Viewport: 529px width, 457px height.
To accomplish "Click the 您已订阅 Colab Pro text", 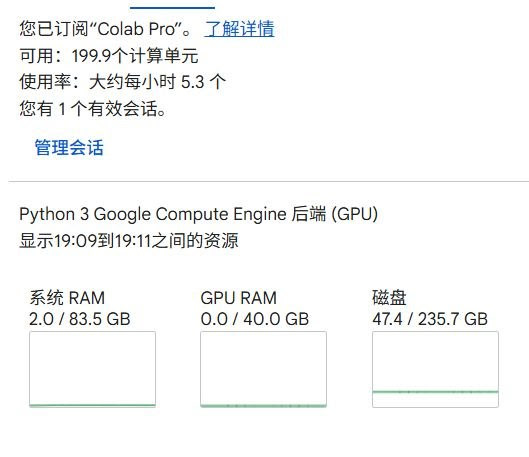I will (105, 29).
